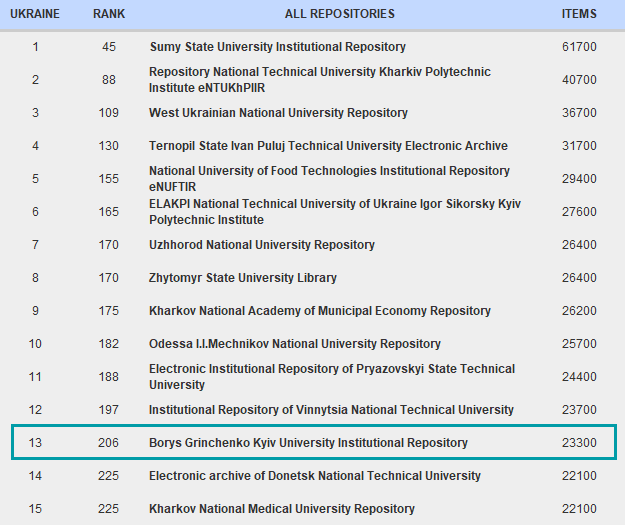Open Kharkov National Academy of Municipal Economy Repository

pos(320,311)
